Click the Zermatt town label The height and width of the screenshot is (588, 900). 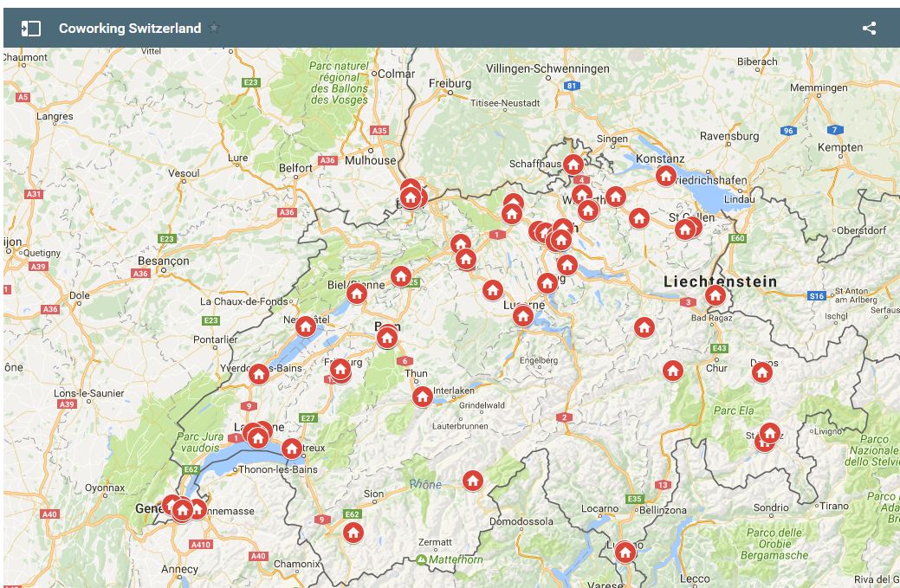435,542
